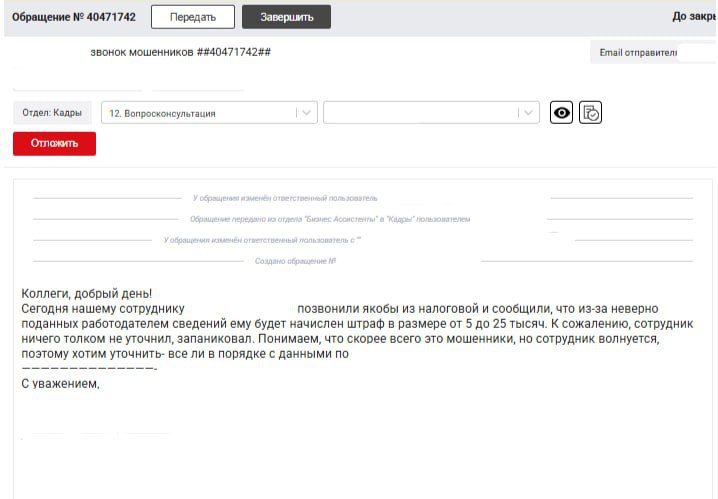718x499 pixels.
Task: Click the line поэтому хотим уточнить
Action: (185, 354)
